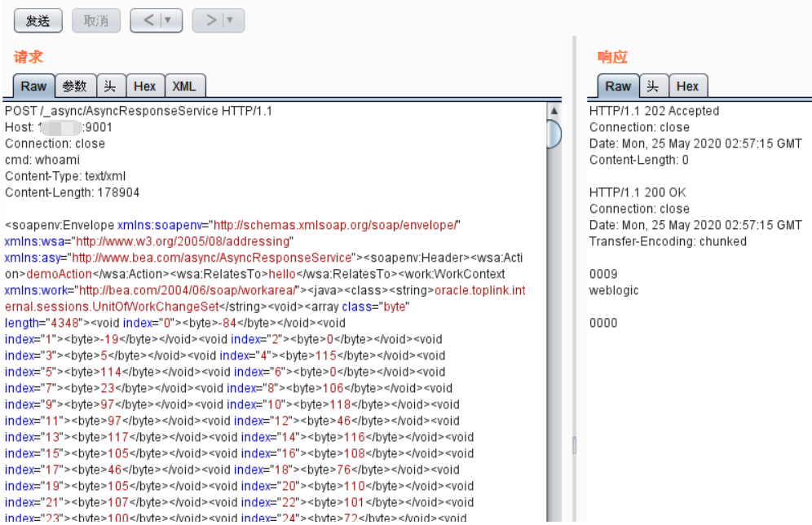
Task: Switch to the request 参数 tab
Action: 74,86
